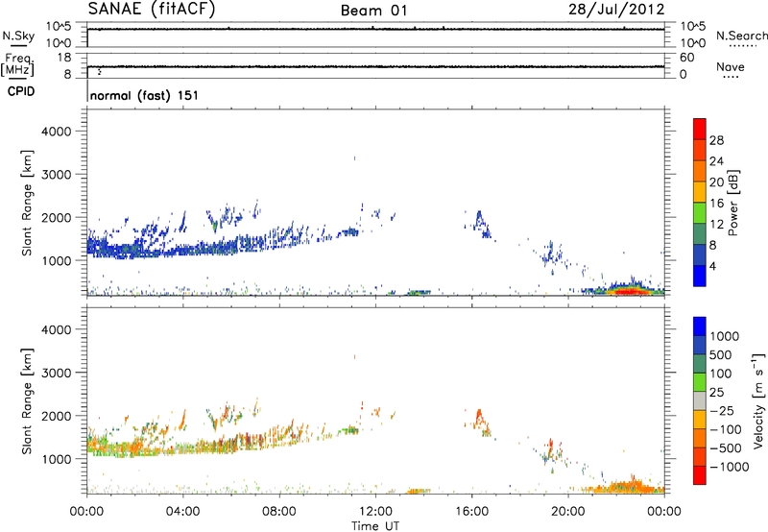
Task: Click the Nave legend label
Action: click(x=730, y=66)
